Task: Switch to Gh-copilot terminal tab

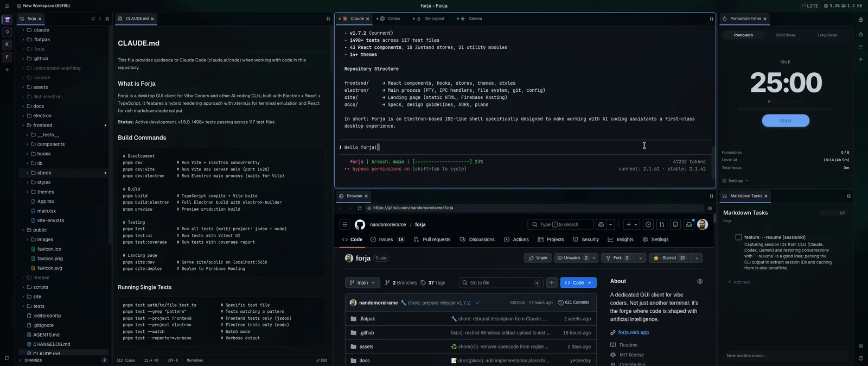Action: pyautogui.click(x=430, y=18)
